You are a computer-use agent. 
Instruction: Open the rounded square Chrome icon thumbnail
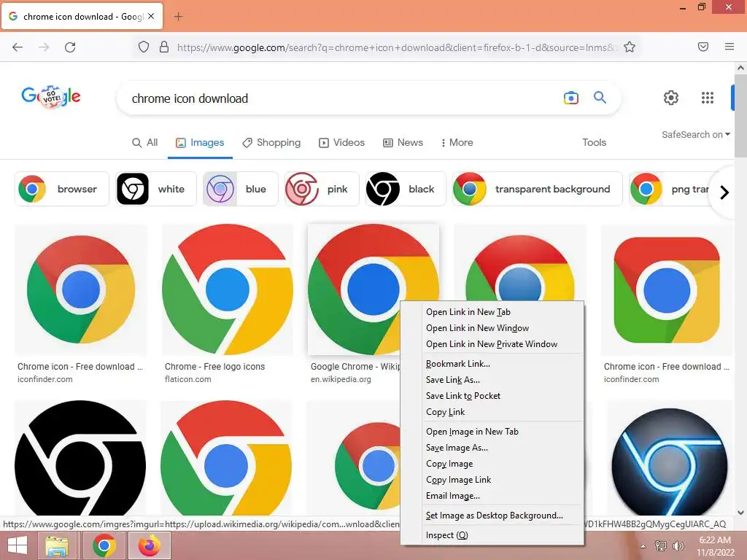pos(667,289)
